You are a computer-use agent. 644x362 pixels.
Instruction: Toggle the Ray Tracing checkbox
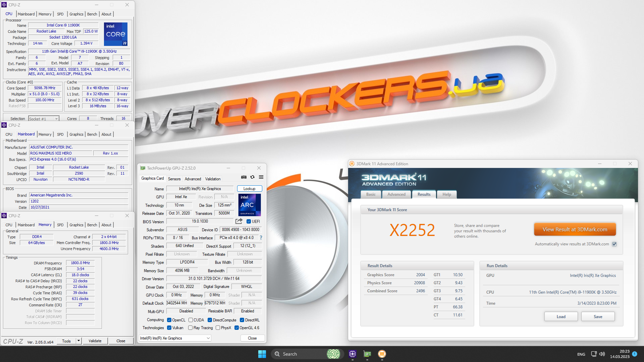[x=190, y=328]
